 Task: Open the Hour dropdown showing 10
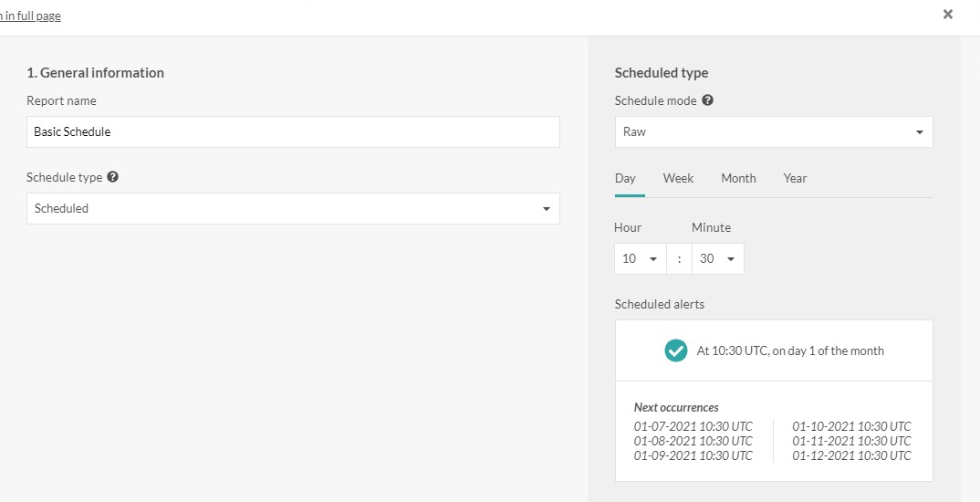click(641, 259)
